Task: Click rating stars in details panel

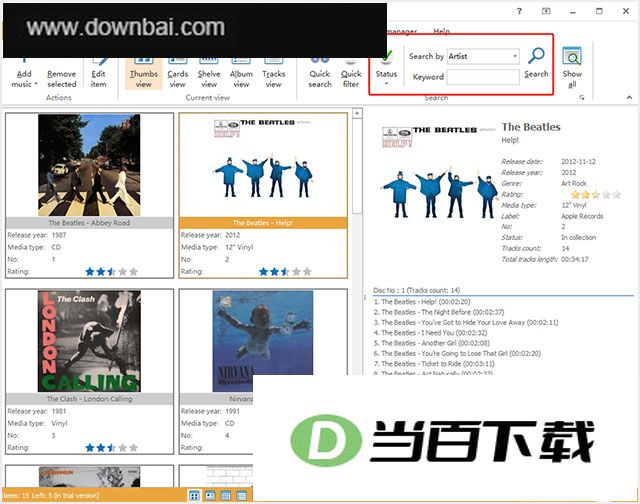Action: click(x=596, y=195)
